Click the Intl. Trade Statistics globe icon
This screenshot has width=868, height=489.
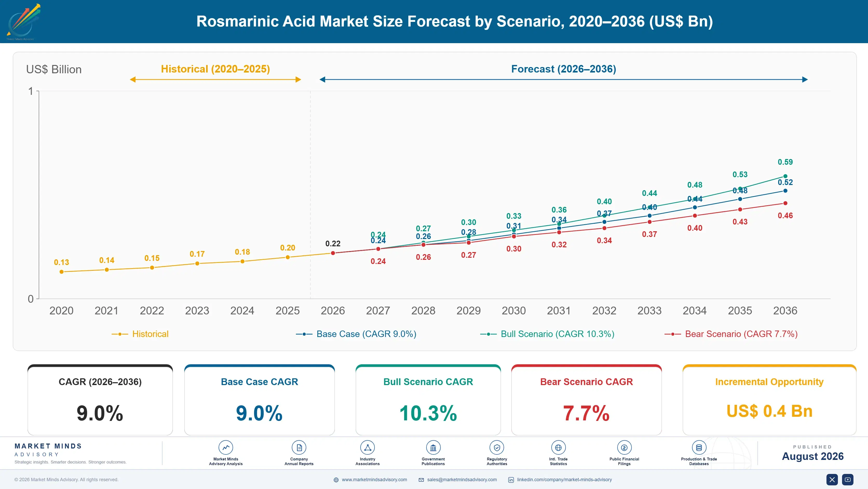(558, 447)
